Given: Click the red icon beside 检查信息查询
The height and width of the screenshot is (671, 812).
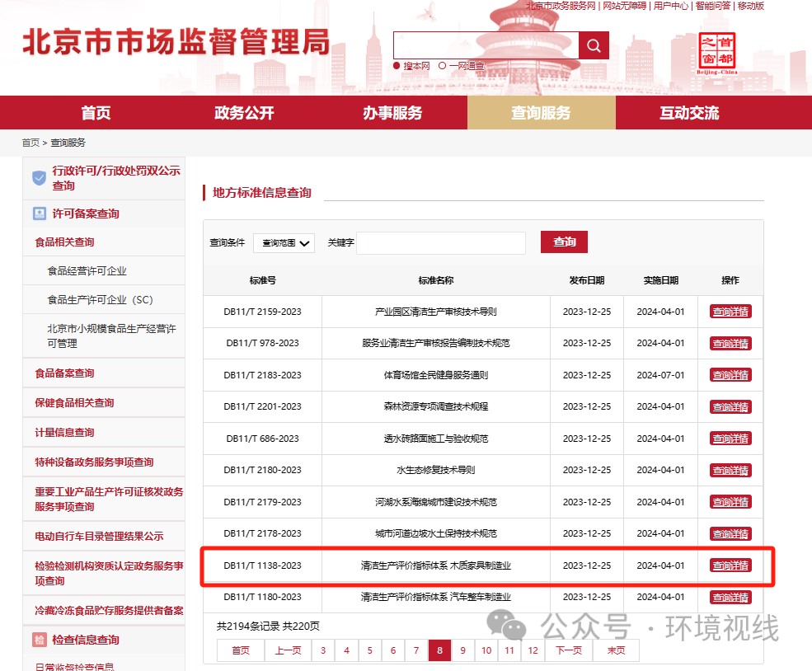Looking at the screenshot, I should 40,640.
